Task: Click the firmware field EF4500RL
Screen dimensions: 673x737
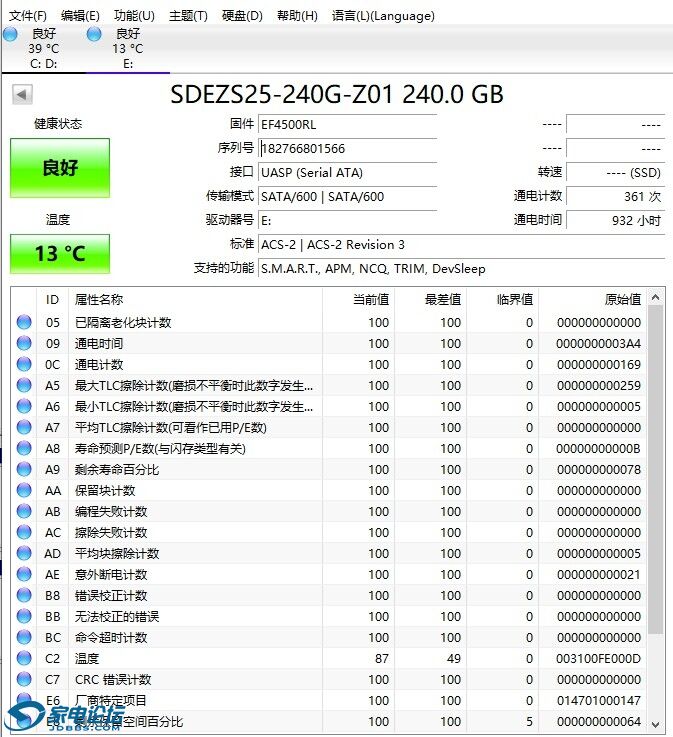Action: [x=348, y=125]
